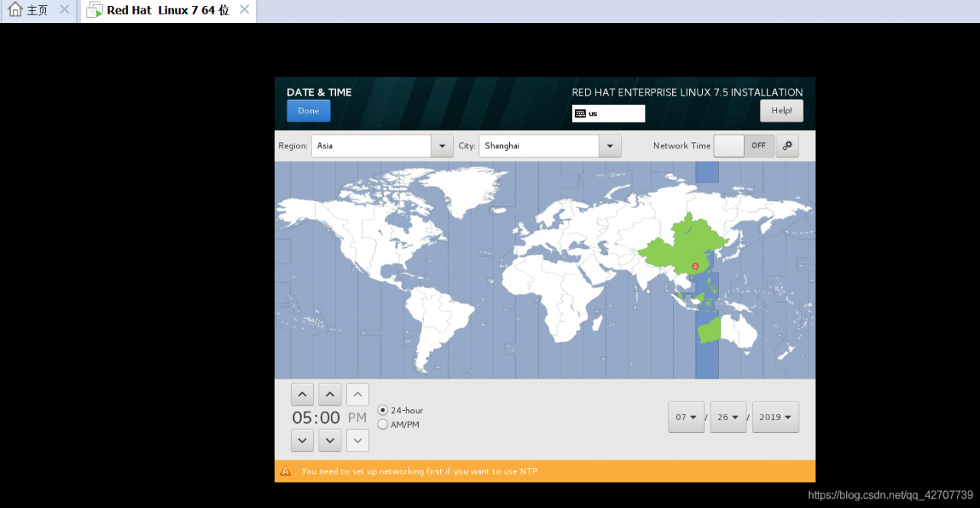Image resolution: width=980 pixels, height=508 pixels.
Task: Click the NTP networking warning message
Action: [x=420, y=471]
